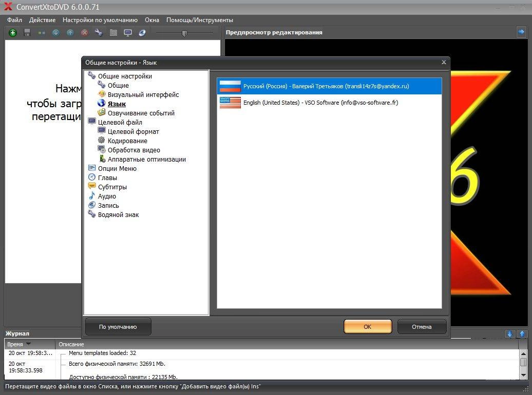Click the Russian flag icon in language list
Image resolution: width=532 pixels, height=395 pixels.
230,86
